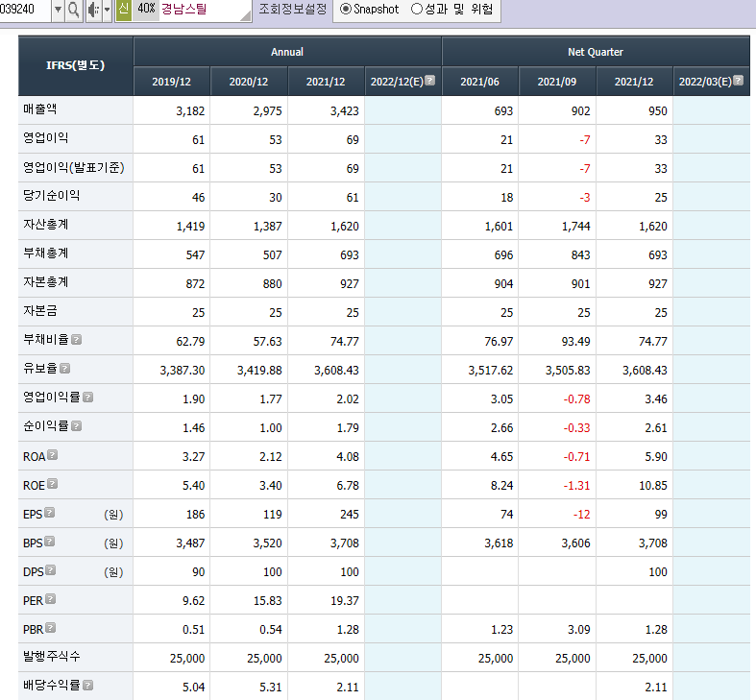Click the 2021/06 quarter column header
Image resolution: width=756 pixels, height=700 pixels.
click(x=479, y=82)
